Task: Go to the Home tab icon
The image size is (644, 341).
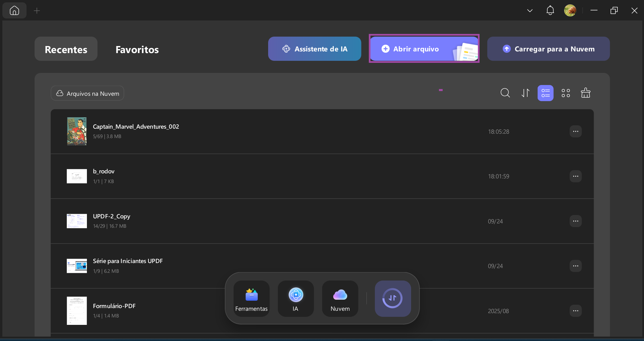Action: point(14,11)
